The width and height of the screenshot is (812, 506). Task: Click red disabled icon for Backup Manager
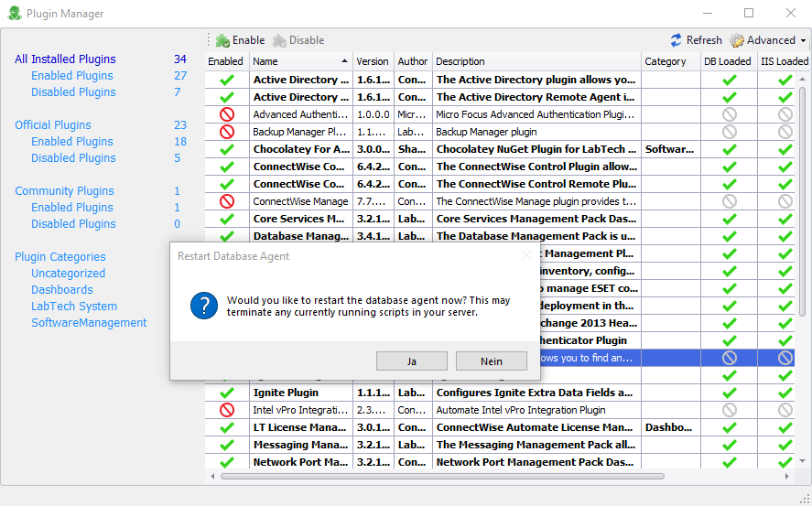[227, 132]
